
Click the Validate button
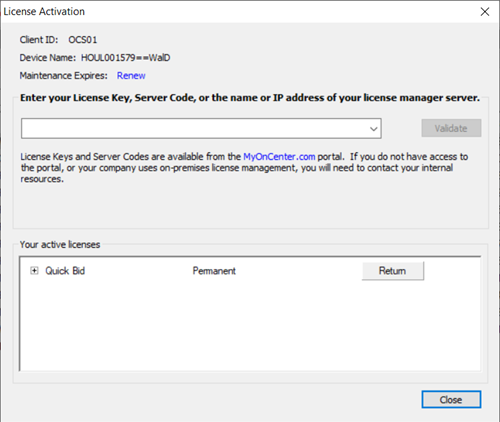coord(451,128)
